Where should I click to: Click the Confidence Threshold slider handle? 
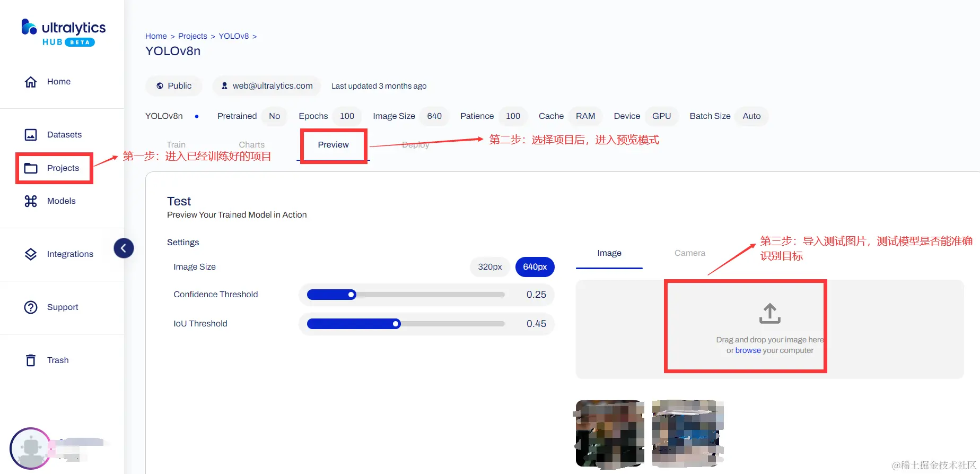coord(351,295)
